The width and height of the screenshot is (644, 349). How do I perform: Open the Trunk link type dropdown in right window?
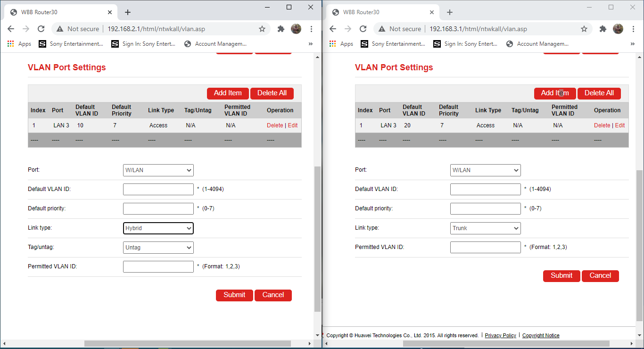point(485,228)
